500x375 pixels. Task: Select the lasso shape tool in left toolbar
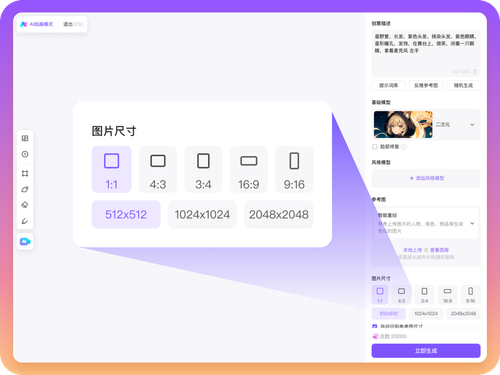(25, 189)
